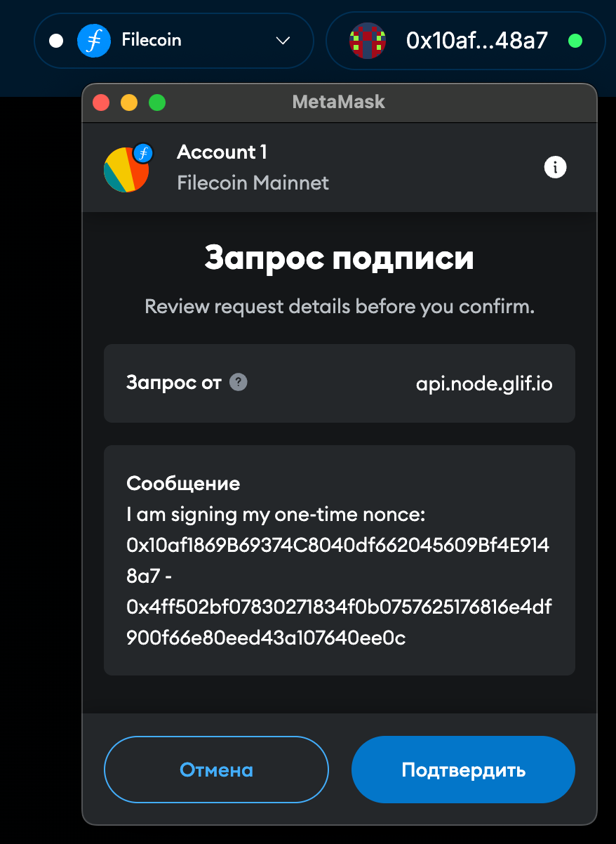Select the "Account 1" name label
Image resolution: width=616 pixels, height=844 pixels.
(x=222, y=152)
